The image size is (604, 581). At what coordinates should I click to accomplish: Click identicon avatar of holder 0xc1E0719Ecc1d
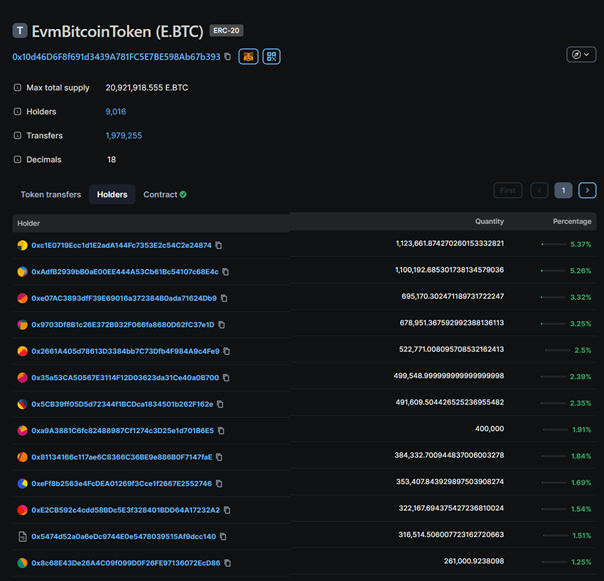tap(22, 245)
